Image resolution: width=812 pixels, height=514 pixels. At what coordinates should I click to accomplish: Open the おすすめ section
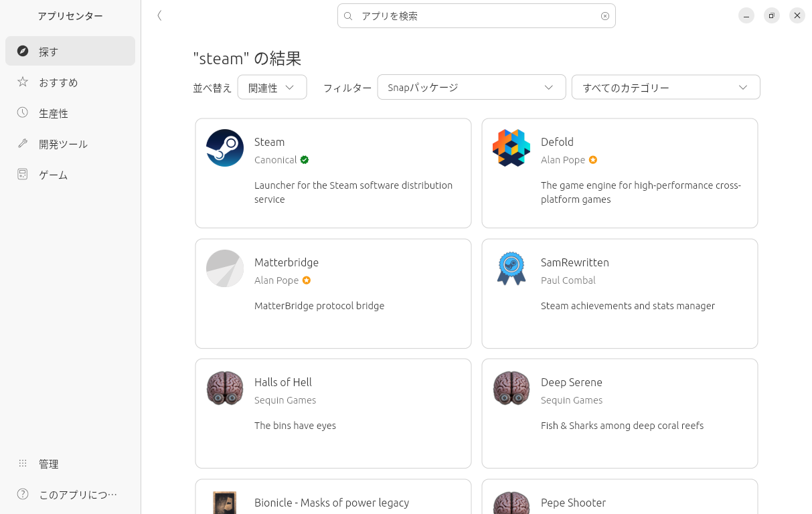pos(70,82)
